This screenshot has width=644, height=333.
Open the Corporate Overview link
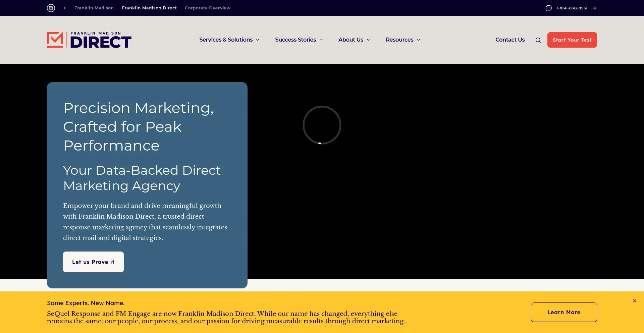pyautogui.click(x=208, y=8)
